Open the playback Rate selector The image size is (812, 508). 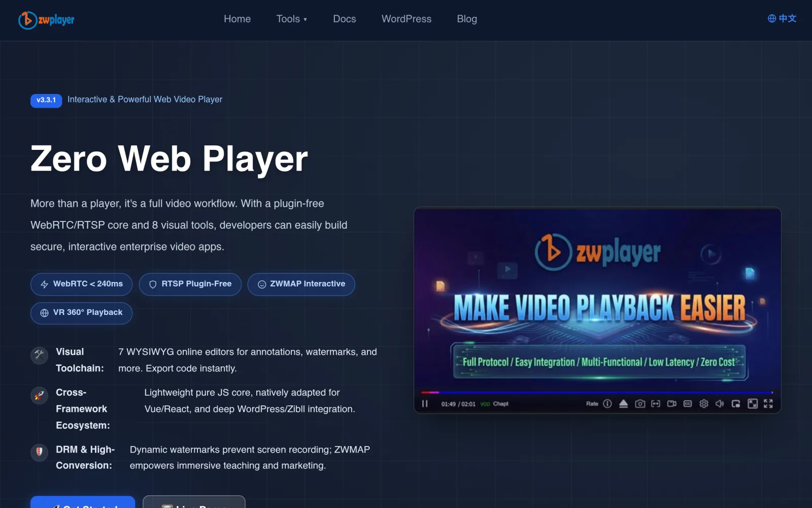(592, 404)
